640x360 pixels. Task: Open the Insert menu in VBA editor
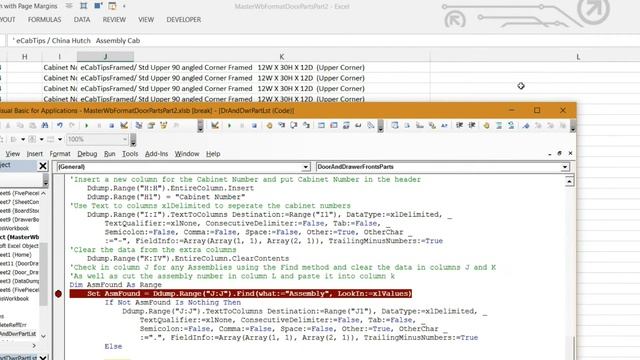click(x=35, y=154)
